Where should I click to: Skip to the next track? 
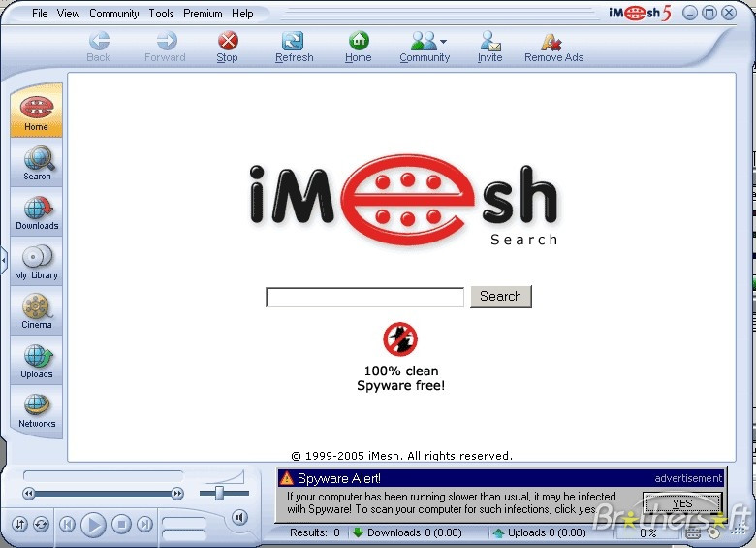144,524
